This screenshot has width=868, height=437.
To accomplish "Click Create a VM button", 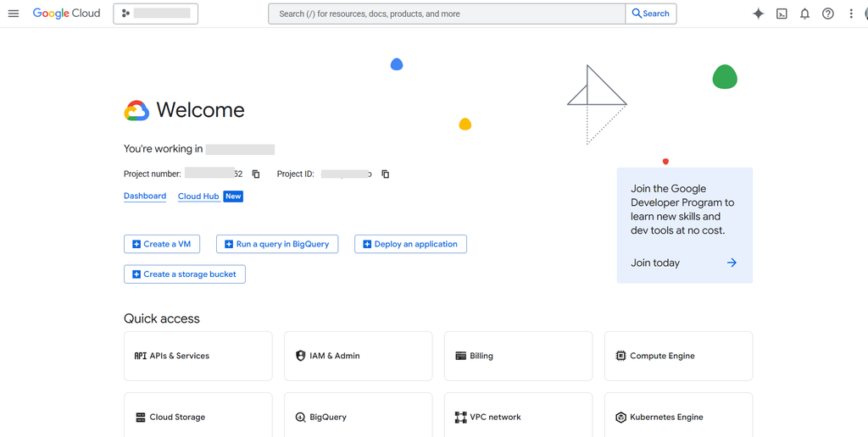I will pyautogui.click(x=162, y=244).
